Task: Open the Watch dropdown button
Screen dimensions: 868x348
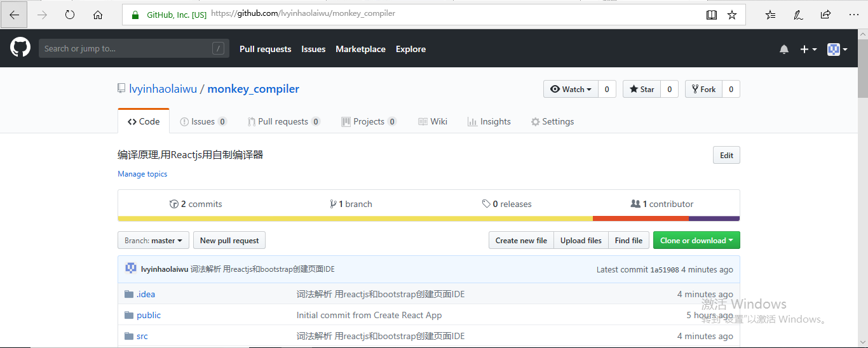Action: (x=571, y=89)
